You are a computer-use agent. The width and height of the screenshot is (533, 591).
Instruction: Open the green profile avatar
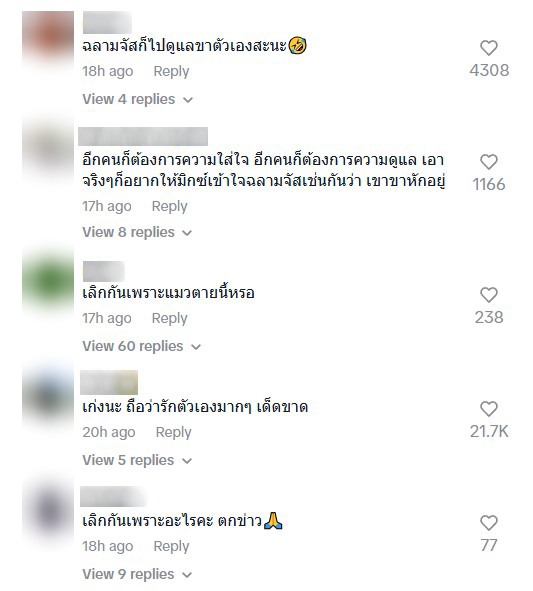pyautogui.click(x=48, y=283)
